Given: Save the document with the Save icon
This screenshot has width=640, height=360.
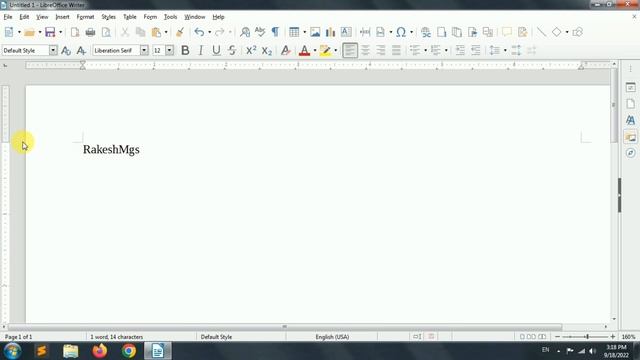Looking at the screenshot, I should tap(50, 32).
